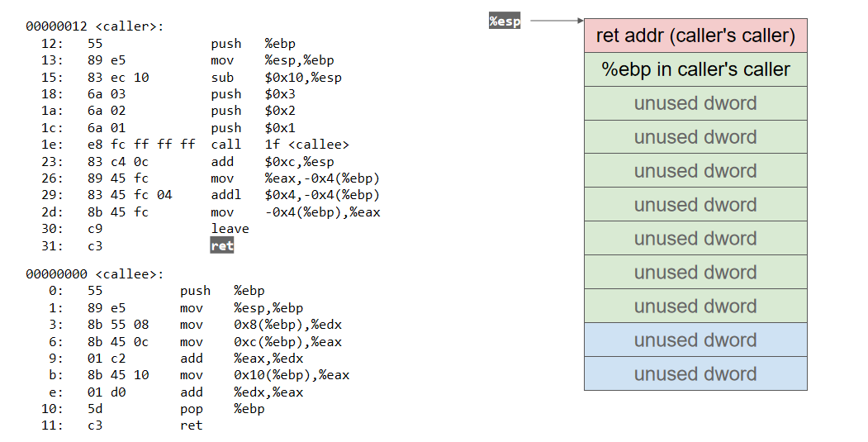Click the '00000012 <caller>:' function header

[x=94, y=26]
